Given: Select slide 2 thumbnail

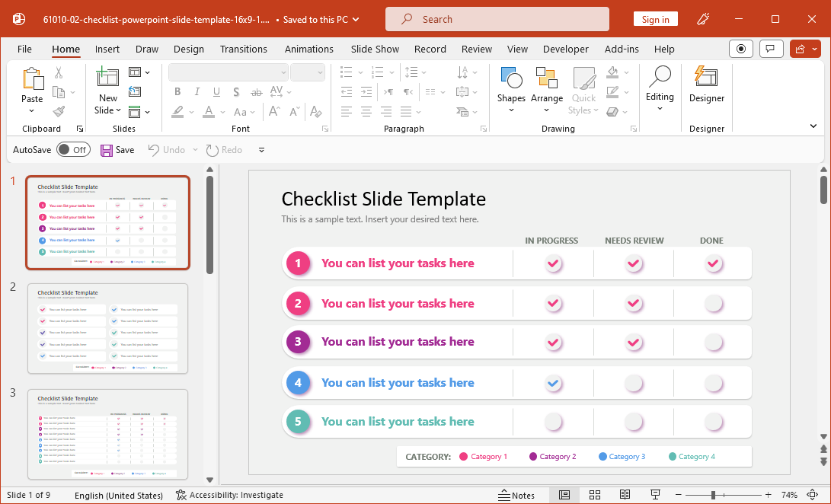Looking at the screenshot, I should tap(107, 329).
